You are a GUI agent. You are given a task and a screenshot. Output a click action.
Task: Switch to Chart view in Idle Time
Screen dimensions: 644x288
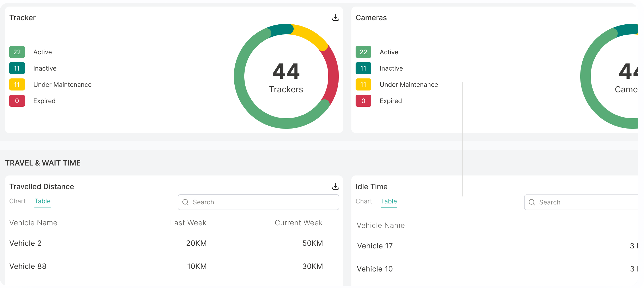pyautogui.click(x=364, y=201)
